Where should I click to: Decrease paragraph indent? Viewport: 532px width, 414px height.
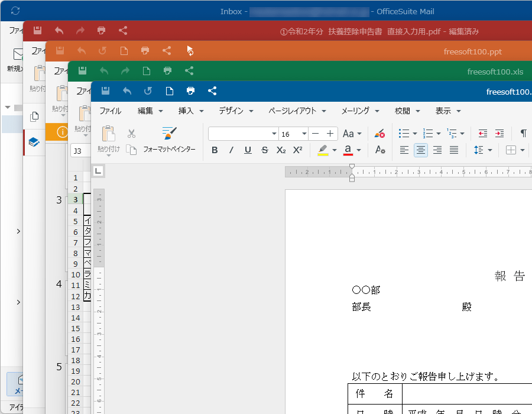(483, 133)
